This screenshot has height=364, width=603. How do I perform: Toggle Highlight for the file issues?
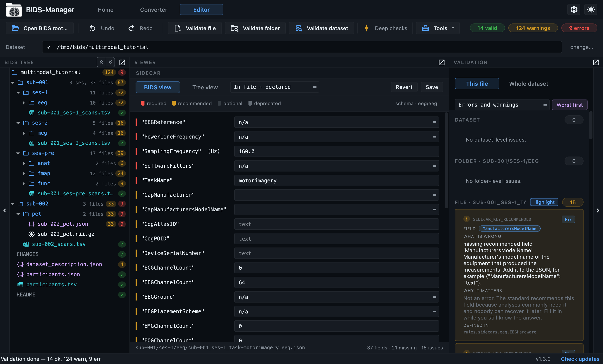point(544,202)
